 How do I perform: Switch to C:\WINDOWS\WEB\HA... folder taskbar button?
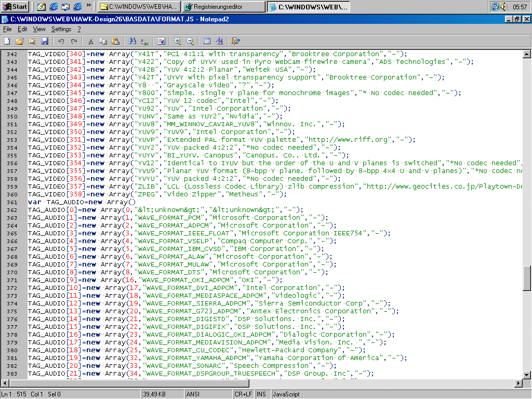[x=138, y=6]
